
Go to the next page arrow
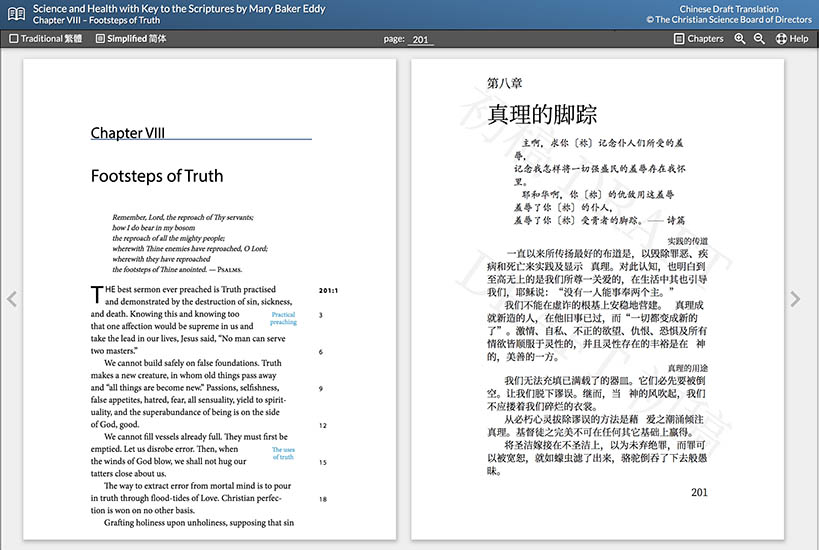click(x=796, y=299)
